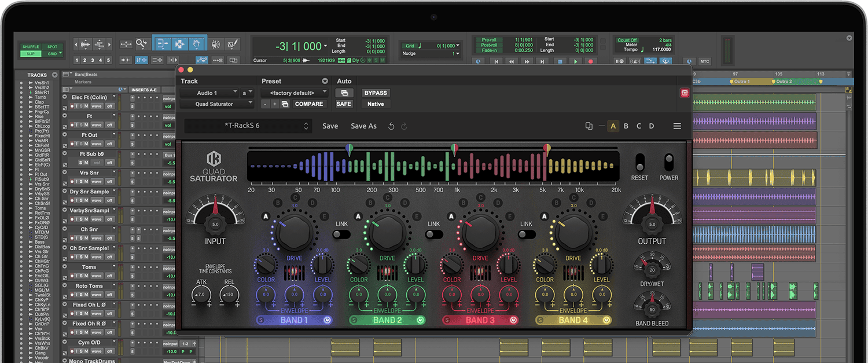
Task: Click the BYPASS button
Action: 375,93
